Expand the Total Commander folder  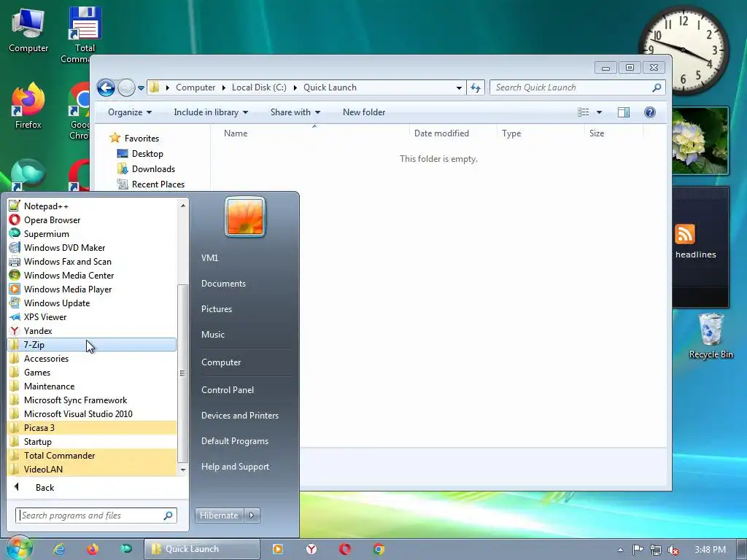point(92,455)
